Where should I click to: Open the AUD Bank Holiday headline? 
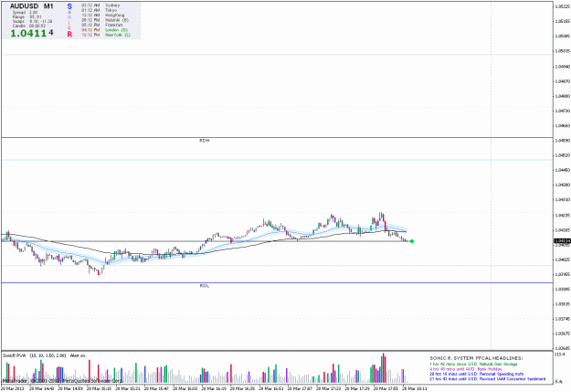click(466, 369)
